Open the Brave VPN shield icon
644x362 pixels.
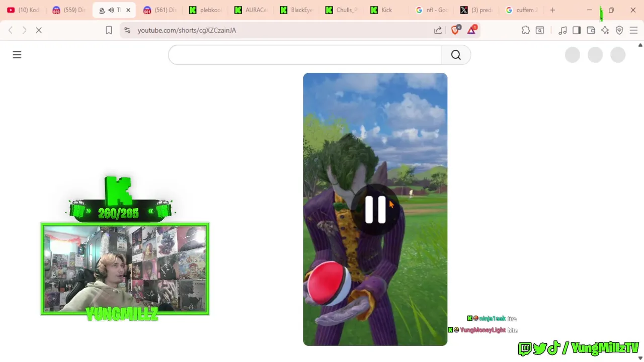[619, 30]
